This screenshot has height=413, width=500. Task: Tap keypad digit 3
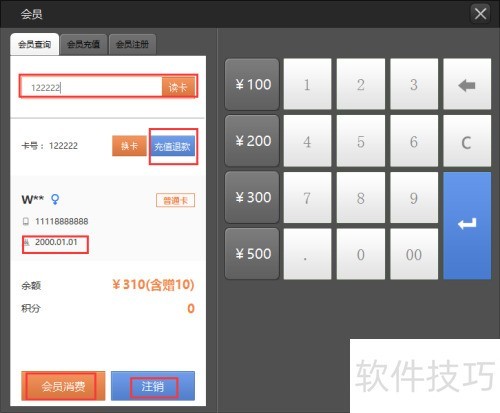(414, 84)
